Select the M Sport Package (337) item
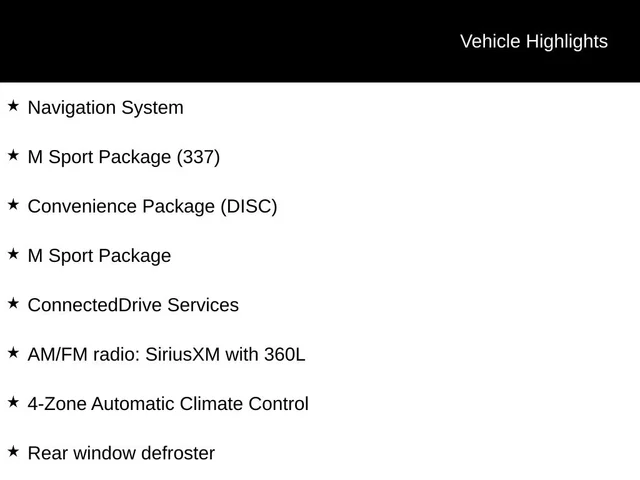640x480 pixels. click(x=124, y=158)
